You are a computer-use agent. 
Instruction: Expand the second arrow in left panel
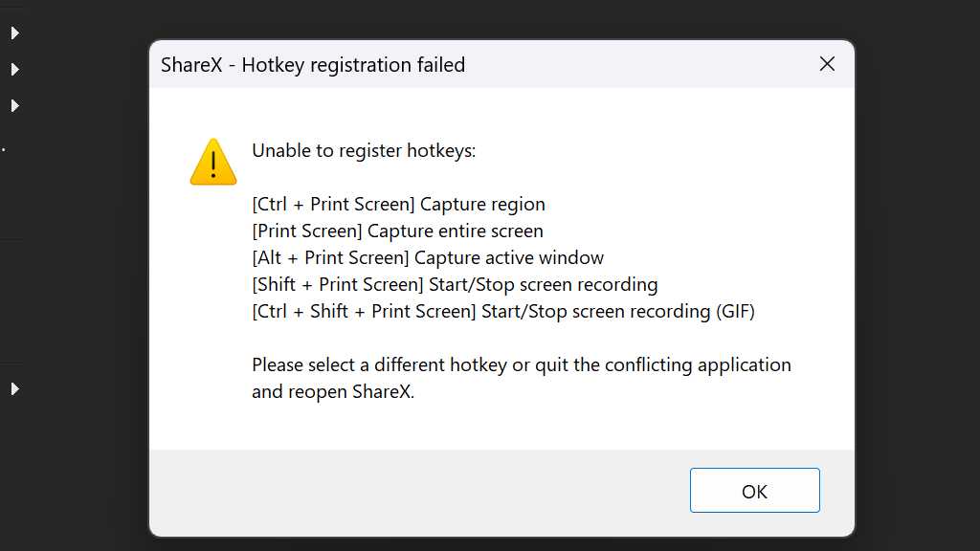[x=14, y=70]
